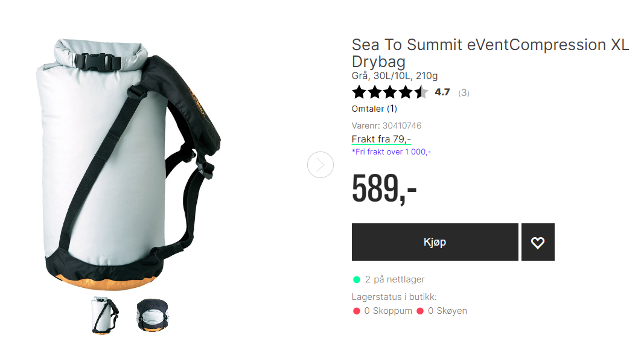Open Frakt fra 79,- shipping link
644x344 pixels.
click(381, 139)
